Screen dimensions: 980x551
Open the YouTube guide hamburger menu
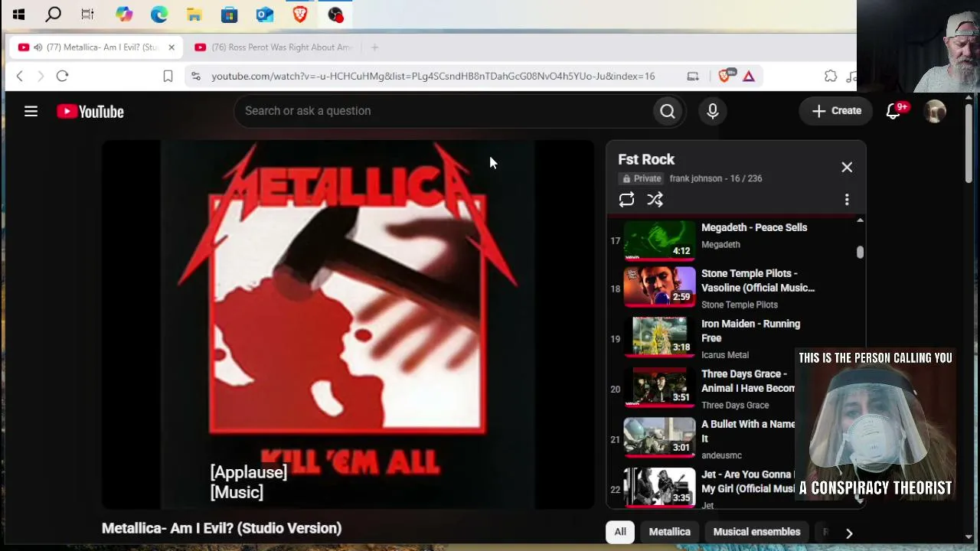tap(31, 112)
